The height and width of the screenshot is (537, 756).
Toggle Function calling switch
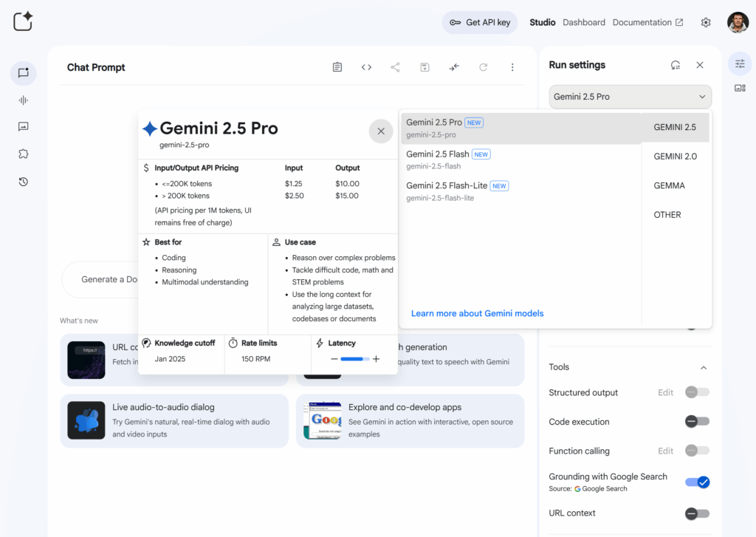697,451
